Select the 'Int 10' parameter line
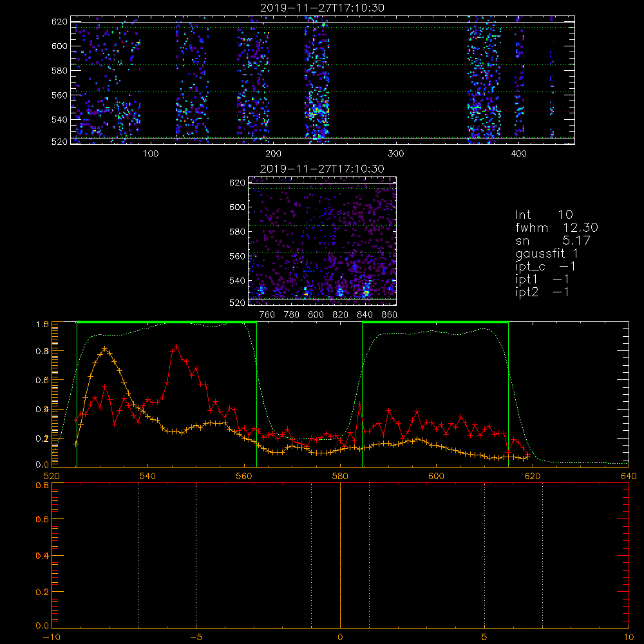 pyautogui.click(x=544, y=214)
